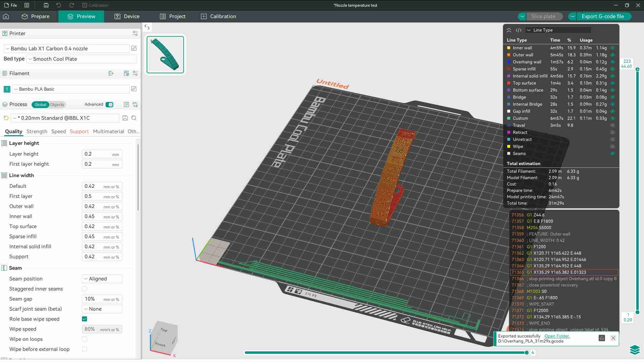This screenshot has width=644, height=362.
Task: Click the Redo arrow icon
Action: [71, 5]
